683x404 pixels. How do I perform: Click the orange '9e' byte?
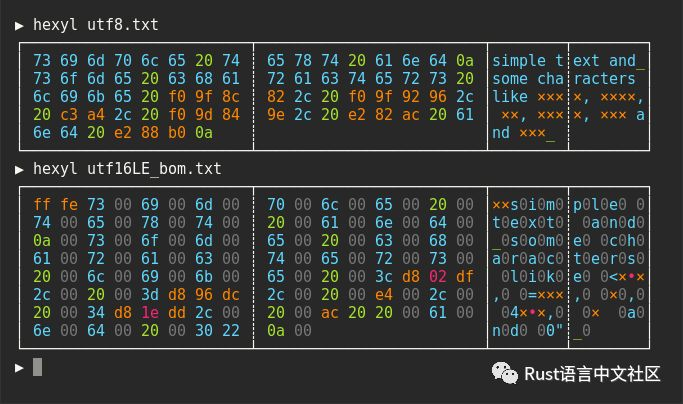coord(276,115)
